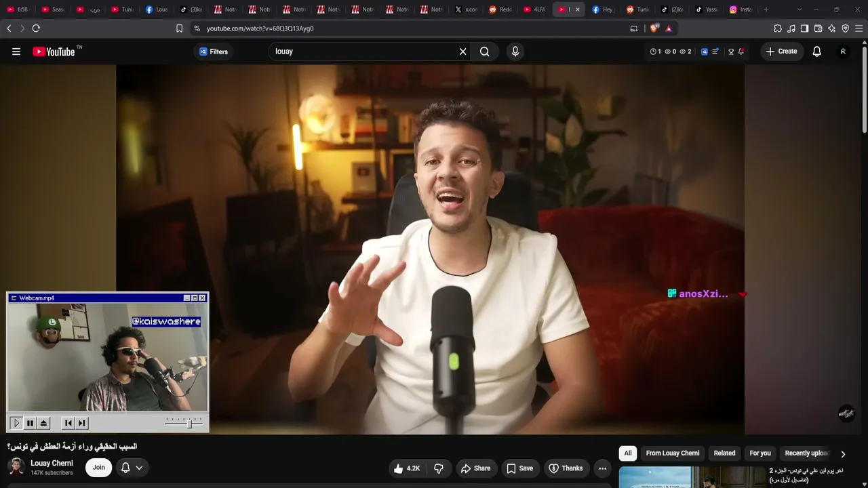Open a new browser tab

(766, 9)
